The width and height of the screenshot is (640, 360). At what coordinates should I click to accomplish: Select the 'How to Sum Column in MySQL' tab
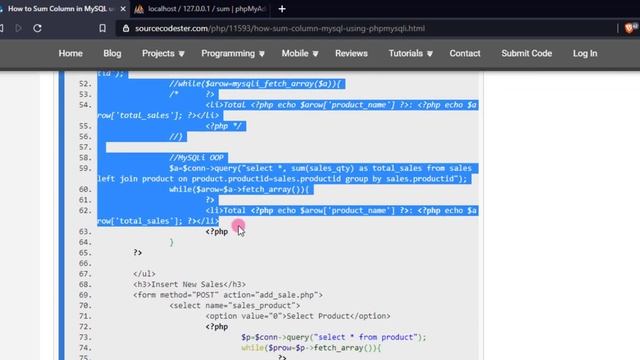coord(60,9)
